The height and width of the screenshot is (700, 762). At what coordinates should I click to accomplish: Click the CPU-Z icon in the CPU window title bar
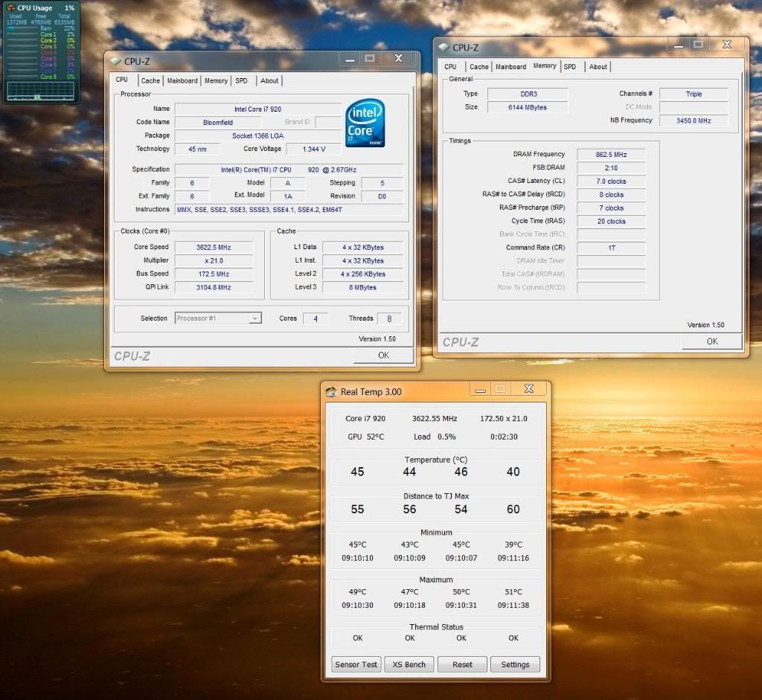[115, 61]
